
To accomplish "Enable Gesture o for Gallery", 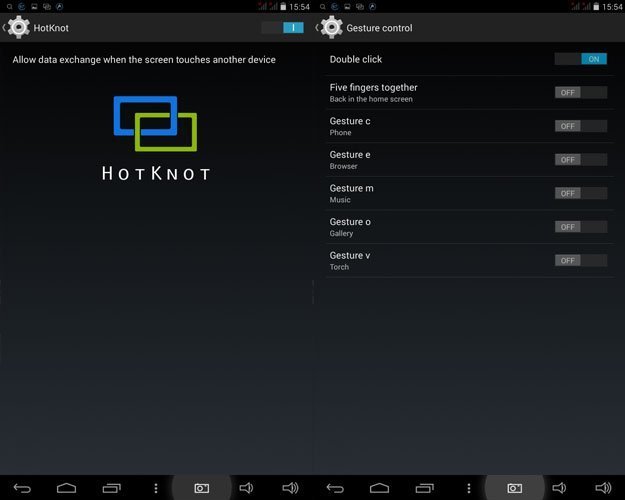I will [581, 227].
